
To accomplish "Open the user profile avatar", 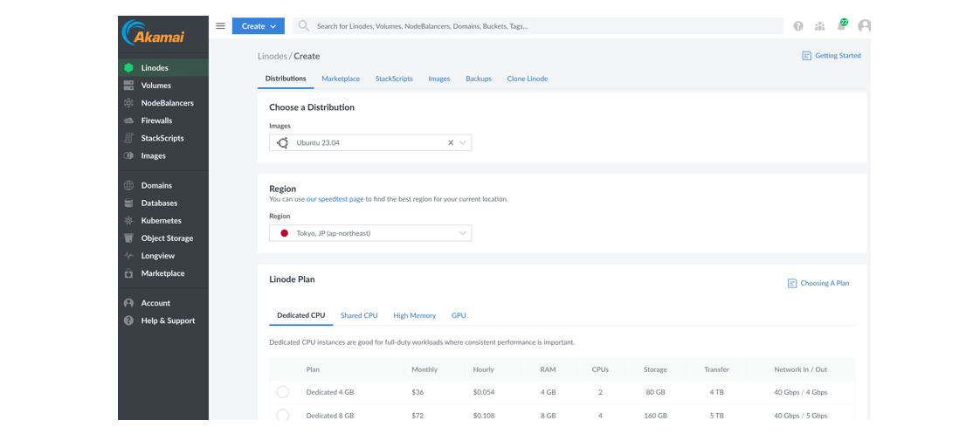I will [865, 26].
